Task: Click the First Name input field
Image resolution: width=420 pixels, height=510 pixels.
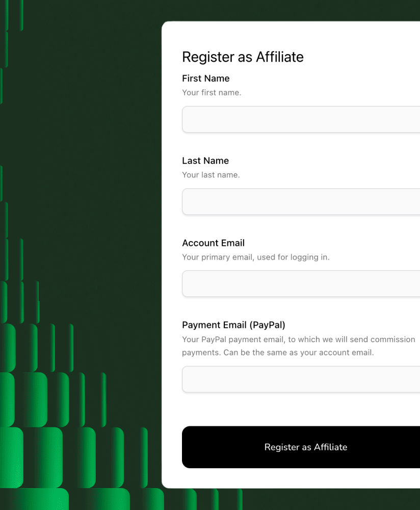Action: 301,119
